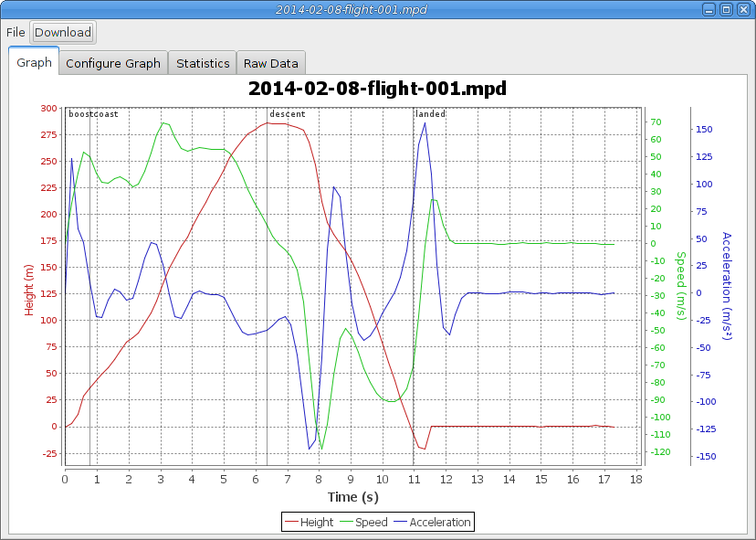Open the Configure Graph tab
Viewport: 756px width, 540px height.
point(113,63)
